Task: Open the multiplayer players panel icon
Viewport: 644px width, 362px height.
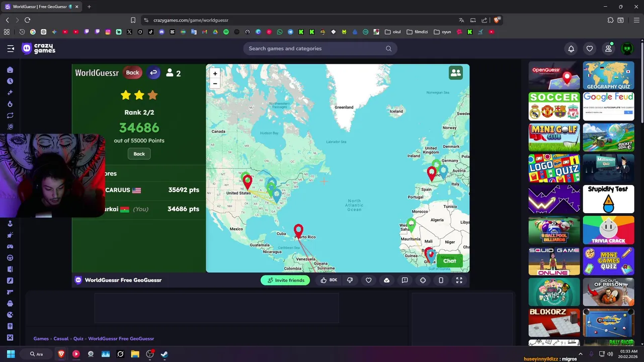Action: [x=455, y=73]
